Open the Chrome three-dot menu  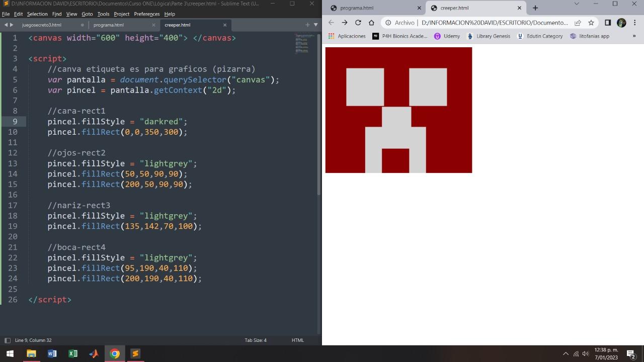(x=635, y=23)
